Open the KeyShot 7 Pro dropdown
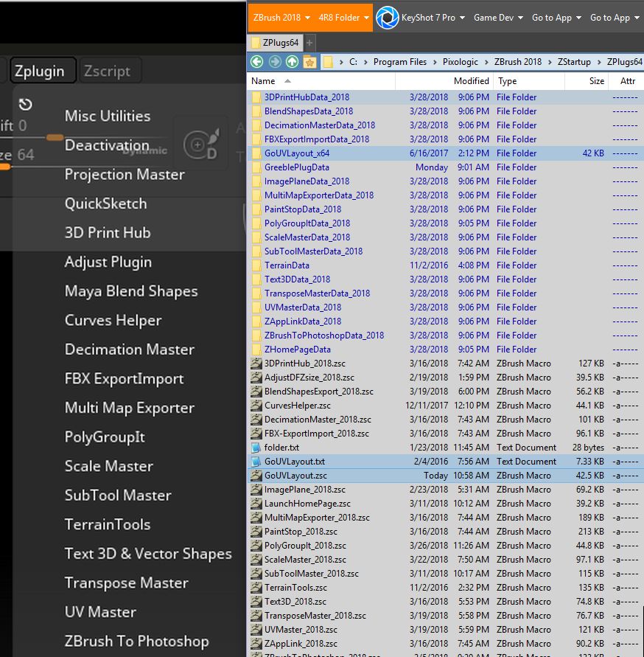The height and width of the screenshot is (657, 644). 432,18
